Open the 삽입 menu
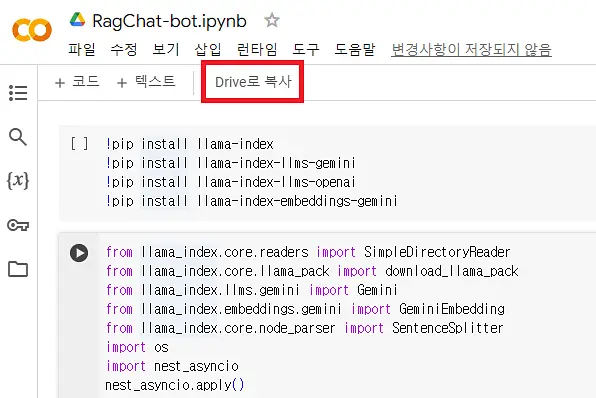 click(x=208, y=49)
